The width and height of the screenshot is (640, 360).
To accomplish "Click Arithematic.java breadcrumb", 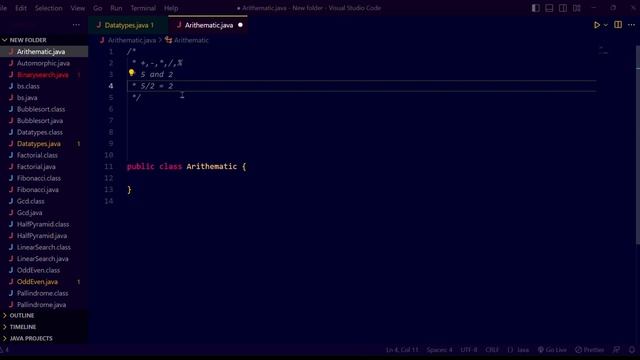I will (x=131, y=40).
